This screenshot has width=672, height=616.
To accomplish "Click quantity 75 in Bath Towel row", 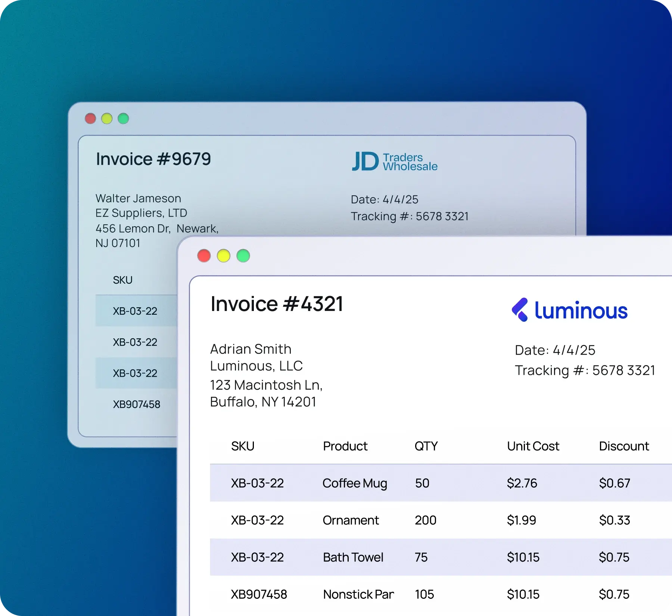I will pos(421,557).
